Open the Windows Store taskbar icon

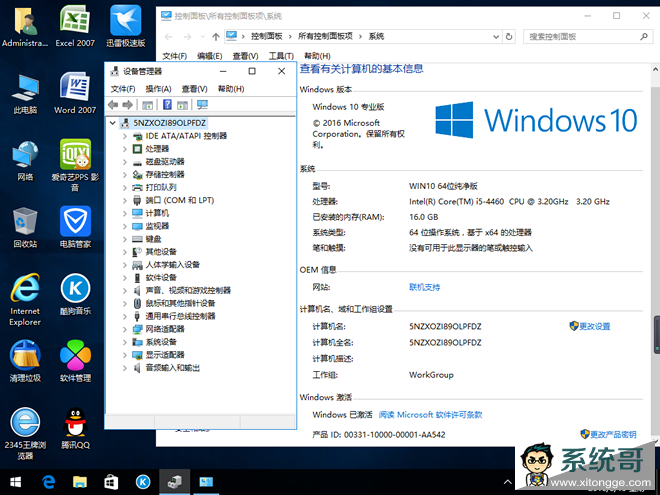[111, 482]
